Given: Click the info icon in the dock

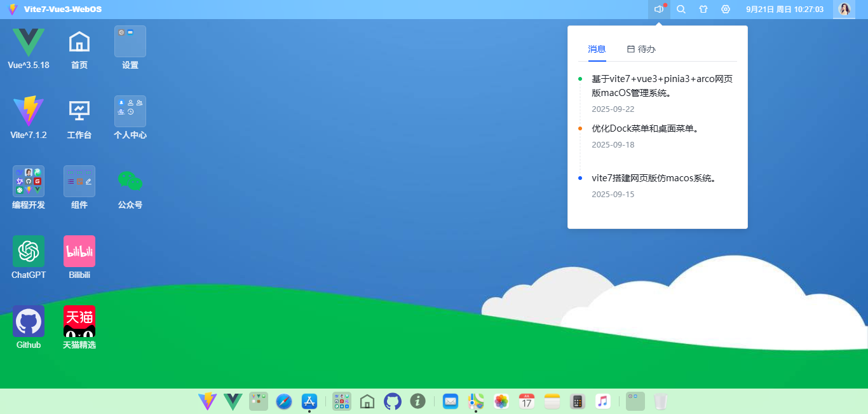Looking at the screenshot, I should tap(417, 401).
